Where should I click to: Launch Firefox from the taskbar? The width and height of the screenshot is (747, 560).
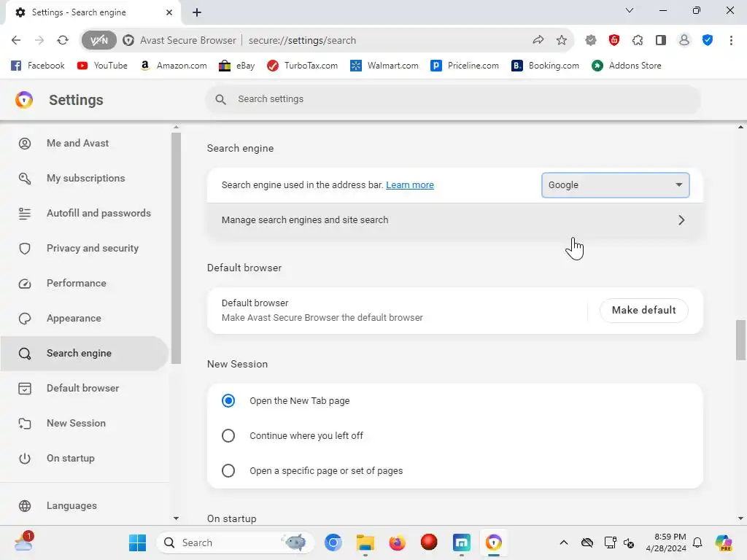point(398,542)
